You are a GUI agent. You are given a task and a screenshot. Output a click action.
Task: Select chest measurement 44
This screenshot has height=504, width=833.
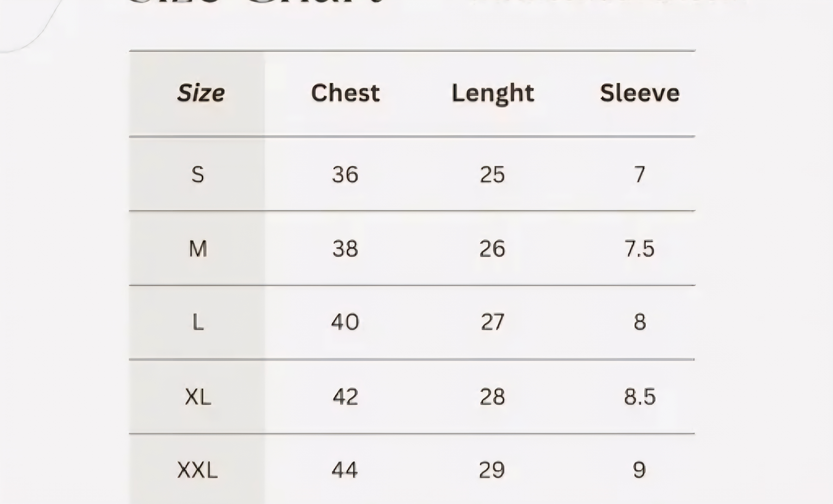(345, 470)
